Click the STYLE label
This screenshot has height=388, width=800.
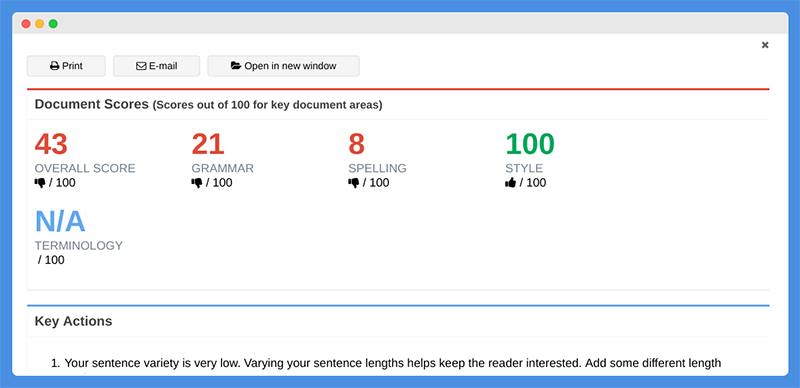[524, 168]
